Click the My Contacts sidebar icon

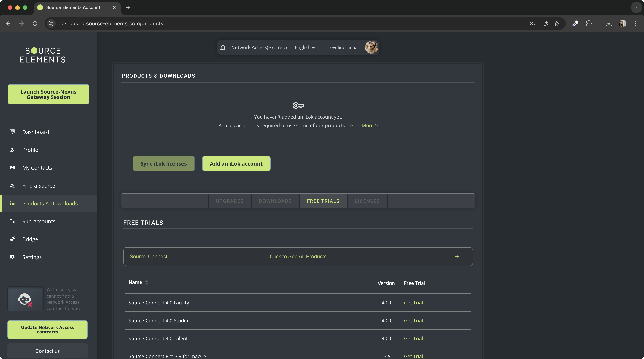coord(12,167)
